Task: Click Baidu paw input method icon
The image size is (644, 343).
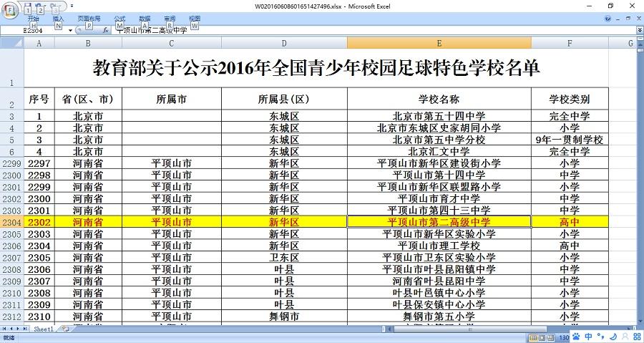Action: (x=576, y=337)
